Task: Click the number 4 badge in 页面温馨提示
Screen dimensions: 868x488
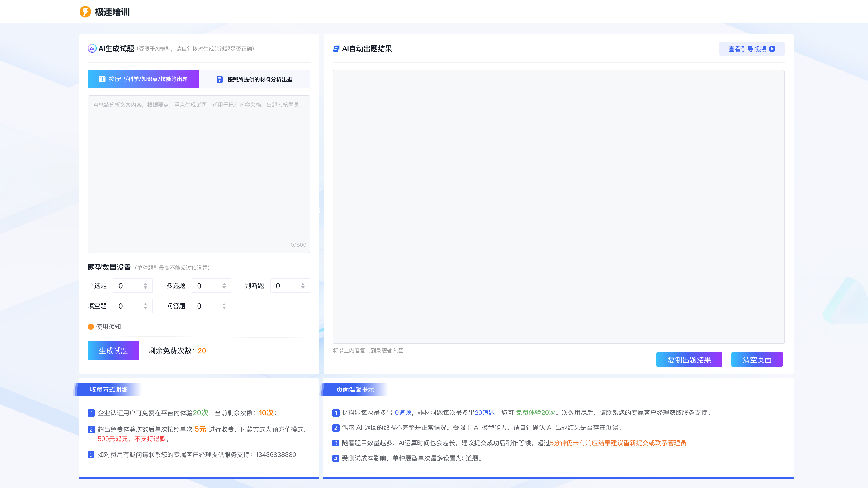Action: [x=336, y=458]
